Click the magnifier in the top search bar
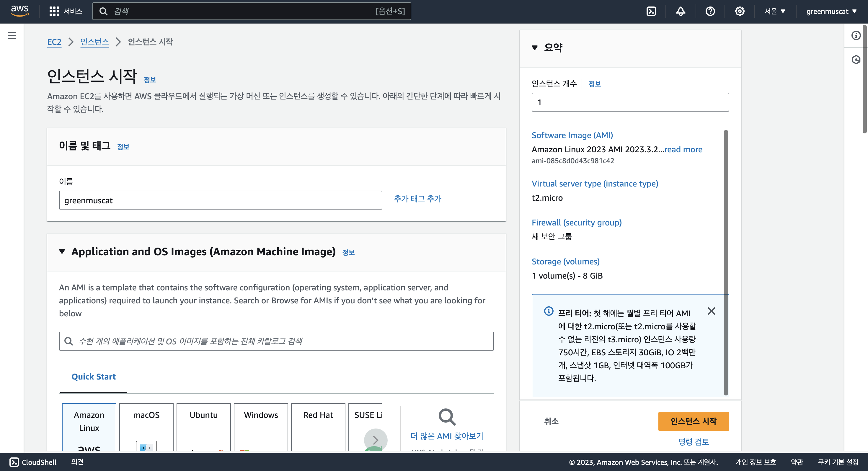Viewport: 868px width, 471px height. pyautogui.click(x=103, y=12)
